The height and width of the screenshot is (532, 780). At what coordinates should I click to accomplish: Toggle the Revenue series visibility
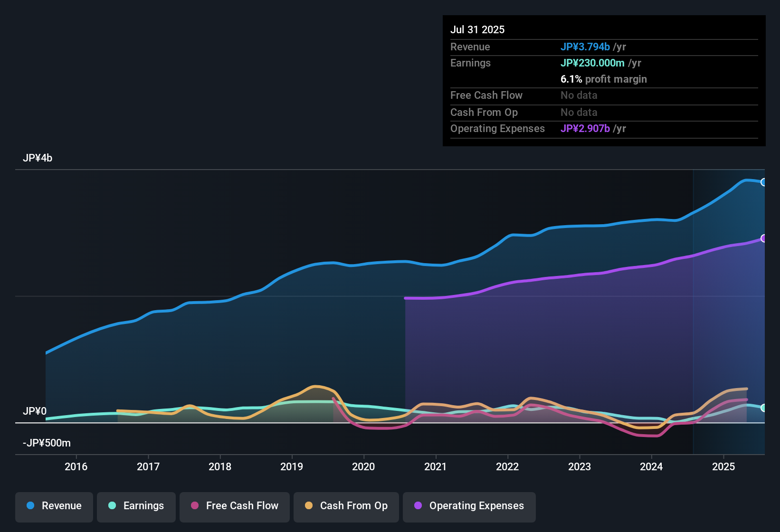pos(54,506)
